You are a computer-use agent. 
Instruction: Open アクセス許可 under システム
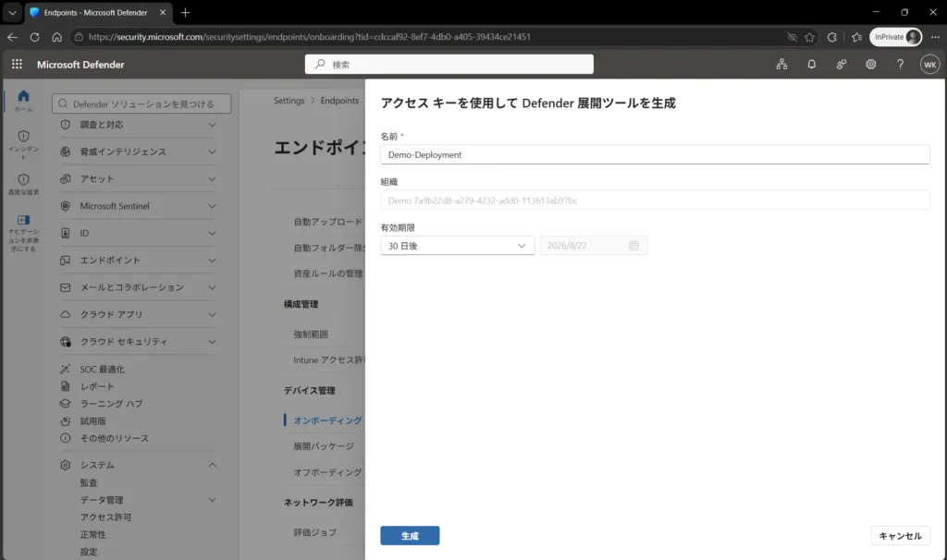pos(105,517)
